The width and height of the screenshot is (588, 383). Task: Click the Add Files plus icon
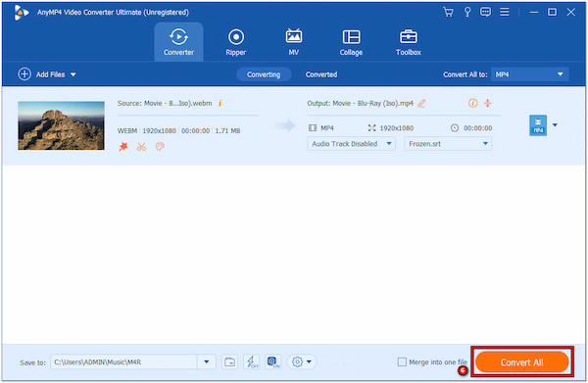24,74
